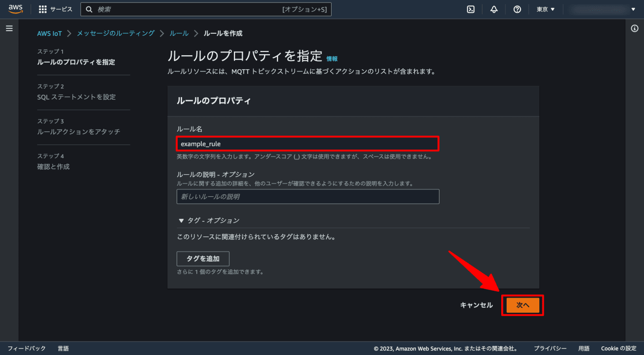This screenshot has width=644, height=355.
Task: Open the サービス grid menu
Action: click(56, 9)
